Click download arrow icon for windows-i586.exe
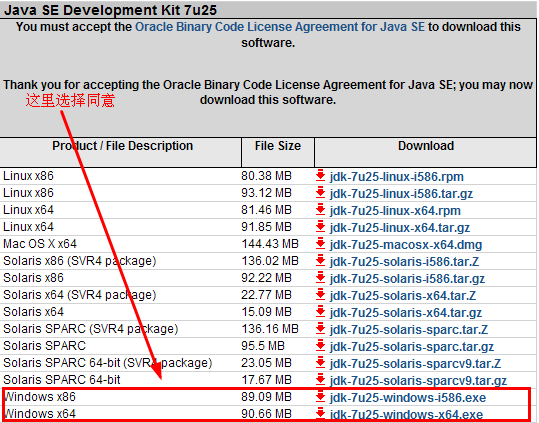Image resolution: width=539 pixels, height=423 pixels. (x=320, y=397)
